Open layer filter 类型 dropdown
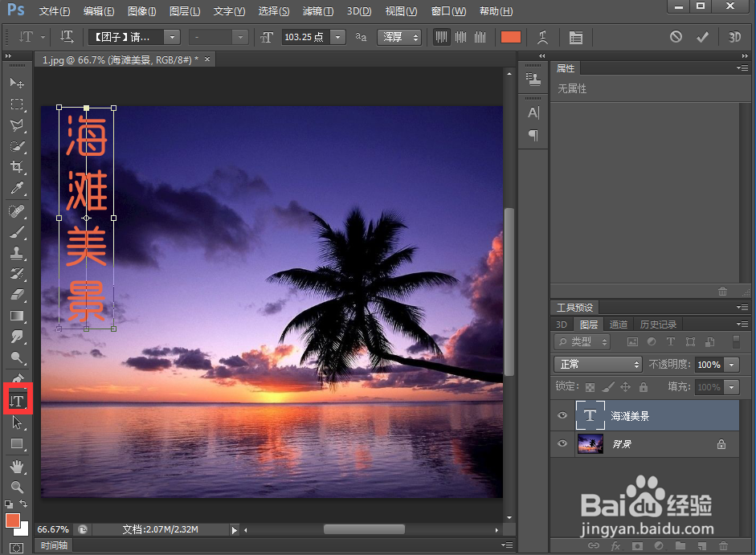 coord(582,342)
